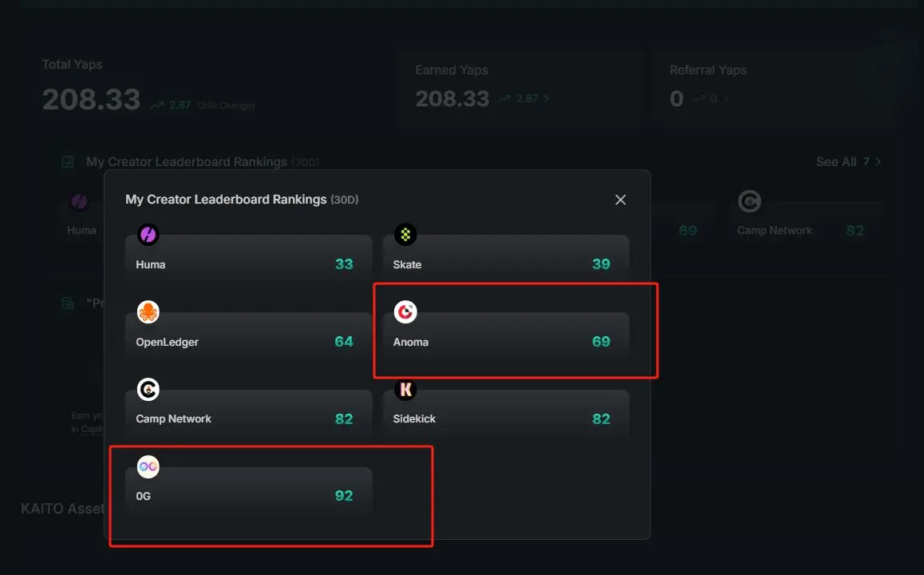Open the 0G ranking card
924x575 pixels.
[249, 490]
